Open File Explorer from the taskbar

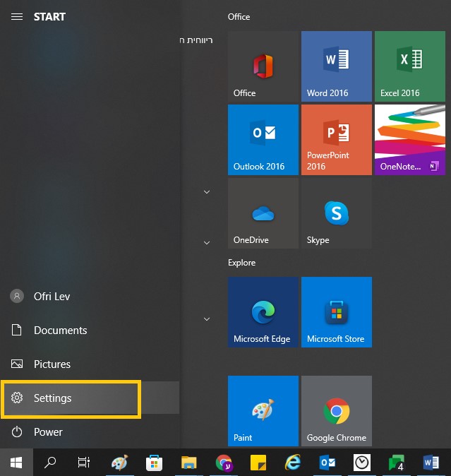coord(188,463)
